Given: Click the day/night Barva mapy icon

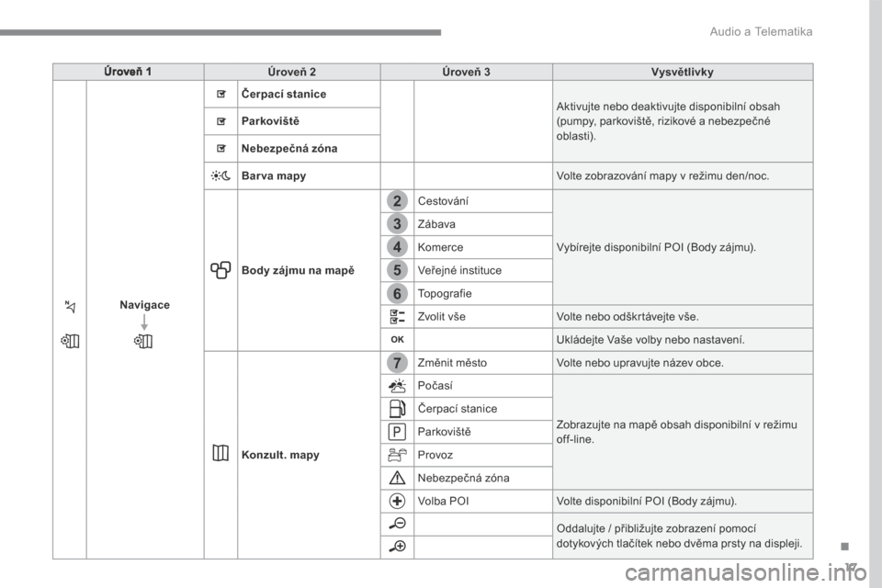Looking at the screenshot, I should click(220, 175).
